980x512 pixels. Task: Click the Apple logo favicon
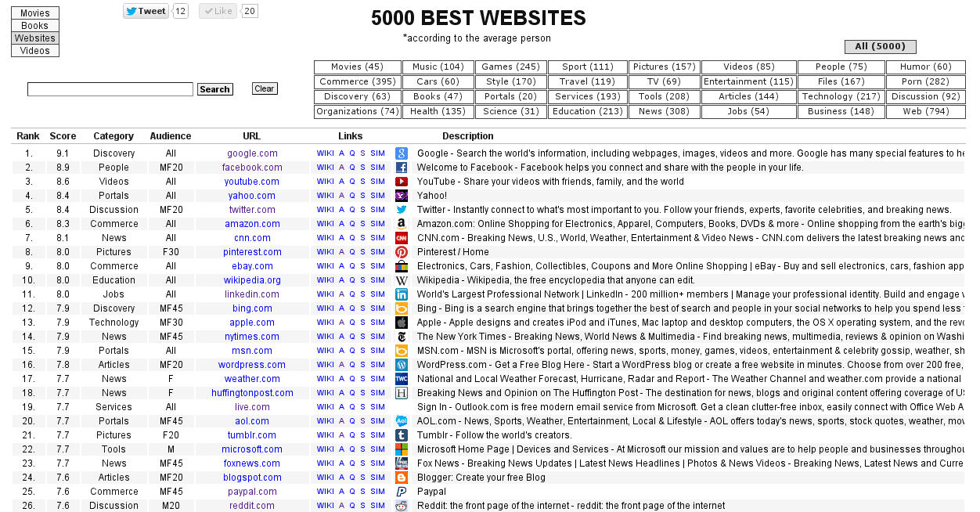402,323
